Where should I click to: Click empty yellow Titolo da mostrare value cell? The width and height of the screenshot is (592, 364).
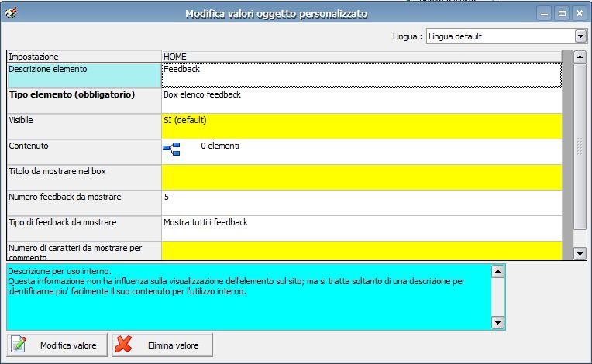tap(362, 177)
